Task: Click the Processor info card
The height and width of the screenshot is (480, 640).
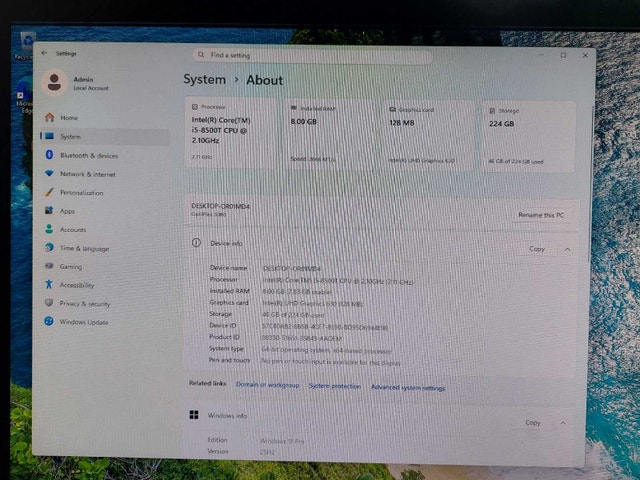Action: [x=231, y=132]
